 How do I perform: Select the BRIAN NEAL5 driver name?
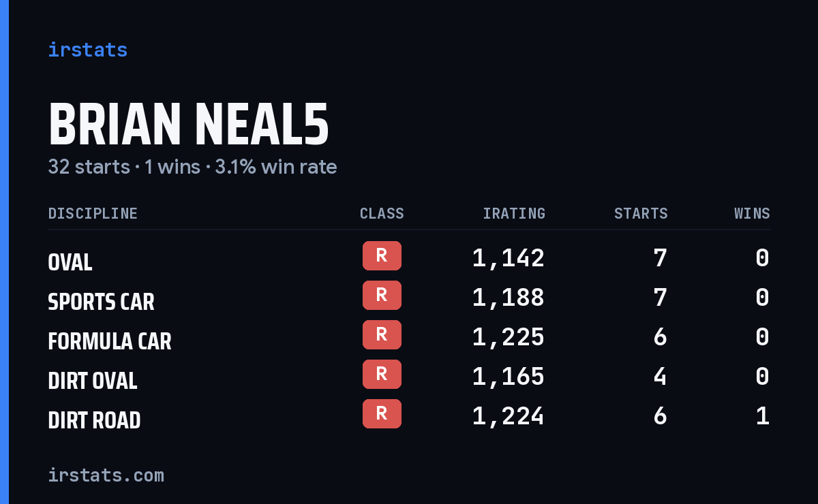189,125
